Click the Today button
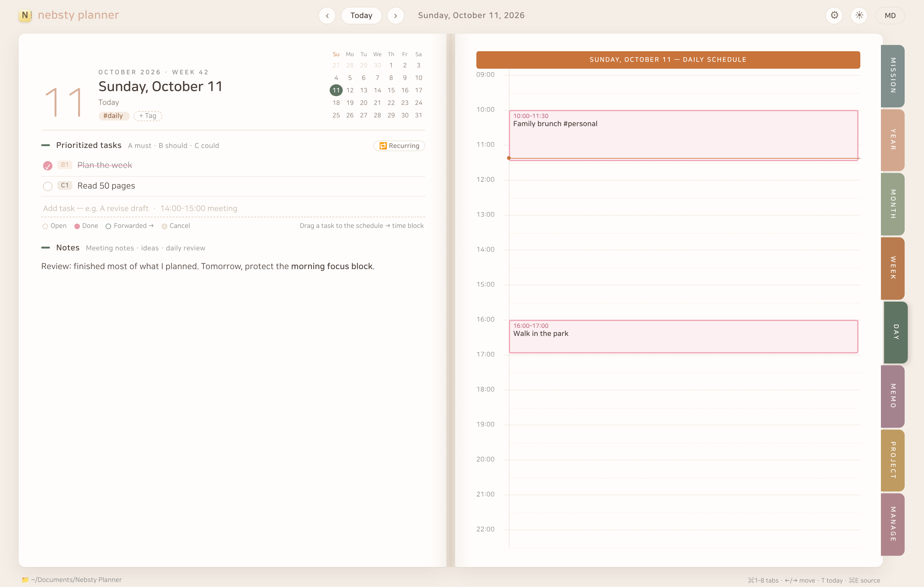Image resolution: width=924 pixels, height=587 pixels. (x=361, y=15)
